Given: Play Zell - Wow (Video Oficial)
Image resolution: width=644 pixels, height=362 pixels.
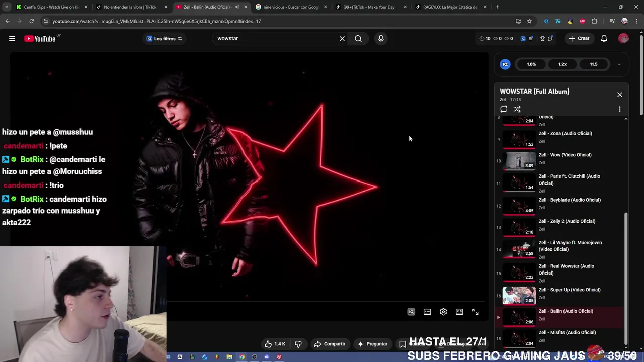Looking at the screenshot, I should 565,155.
